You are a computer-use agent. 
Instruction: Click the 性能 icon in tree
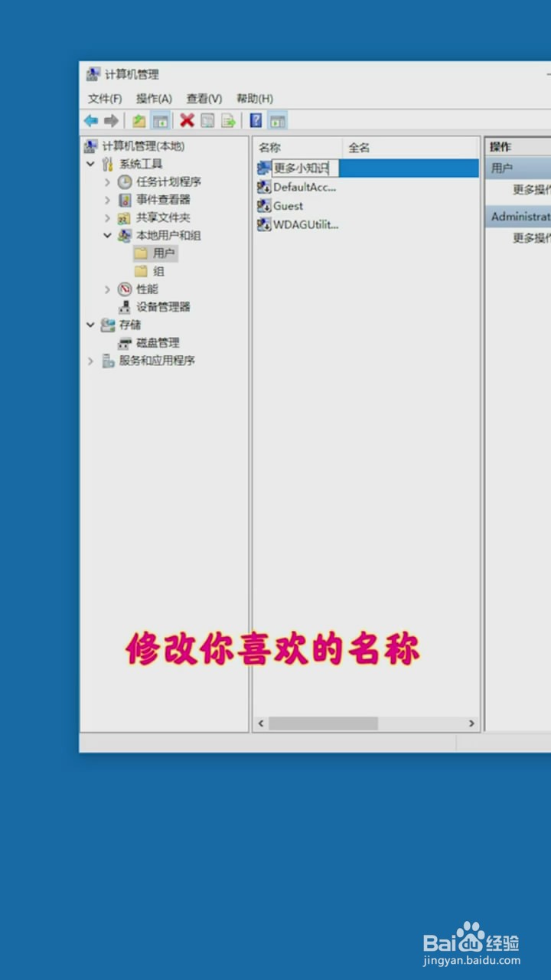point(125,289)
